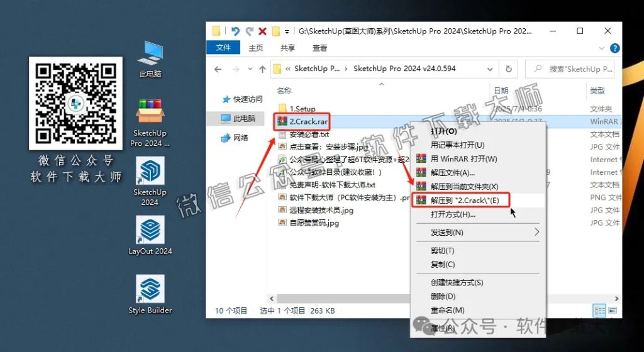644x352 pixels.
Task: Open the blue help question mark icon
Action: pyautogui.click(x=614, y=48)
